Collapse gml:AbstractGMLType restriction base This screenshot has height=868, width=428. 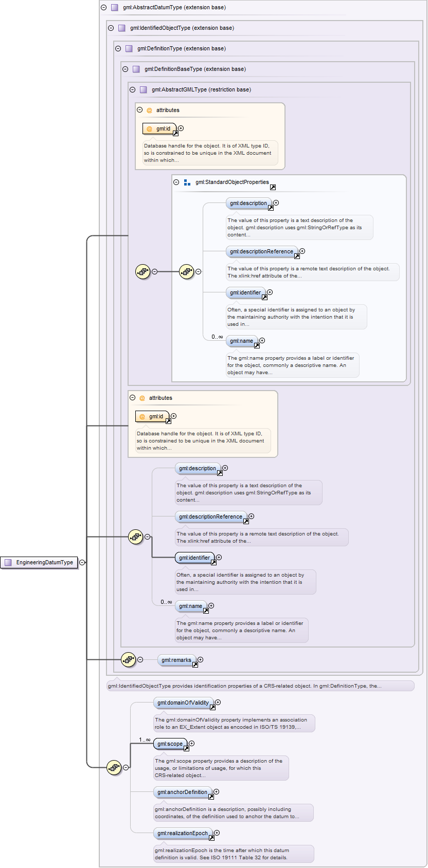pyautogui.click(x=133, y=90)
